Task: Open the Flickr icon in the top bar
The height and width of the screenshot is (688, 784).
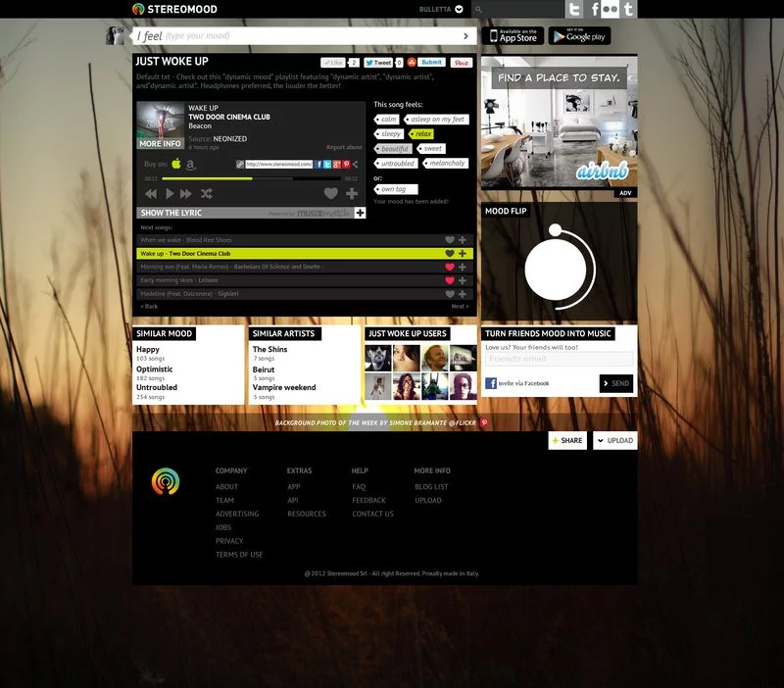Action: click(610, 9)
